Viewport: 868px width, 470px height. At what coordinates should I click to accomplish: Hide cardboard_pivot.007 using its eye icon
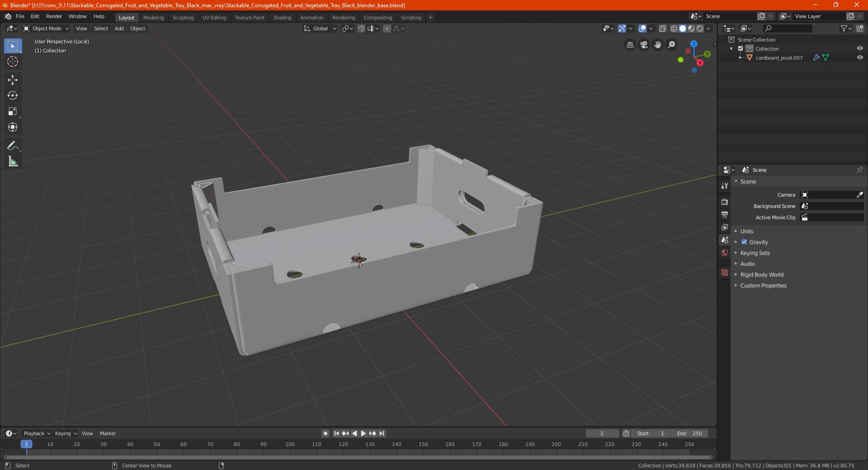860,57
